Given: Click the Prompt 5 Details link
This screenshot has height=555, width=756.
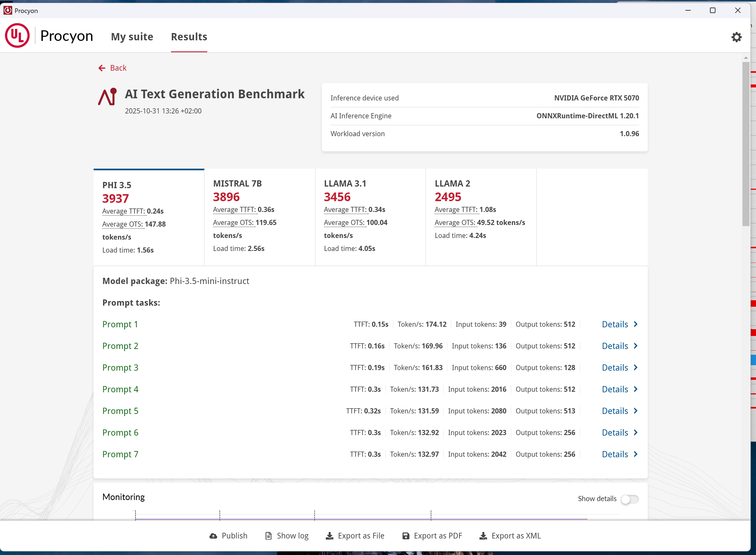Looking at the screenshot, I should tap(615, 411).
